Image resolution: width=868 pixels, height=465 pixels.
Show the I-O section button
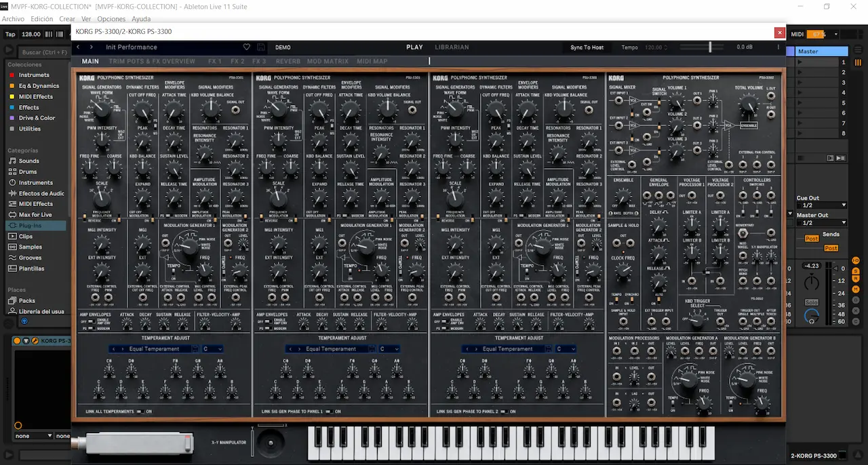[856, 261]
